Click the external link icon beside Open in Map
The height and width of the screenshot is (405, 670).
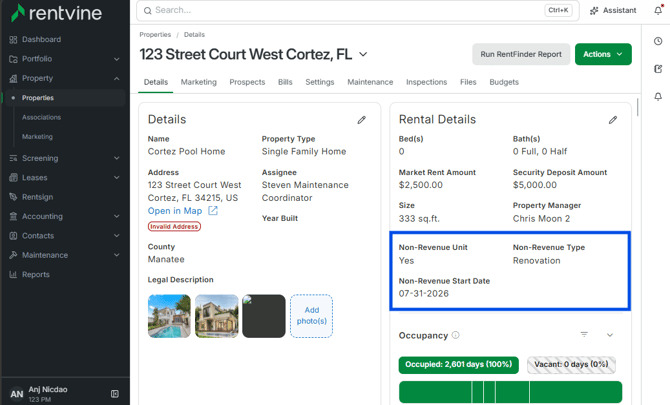point(213,211)
